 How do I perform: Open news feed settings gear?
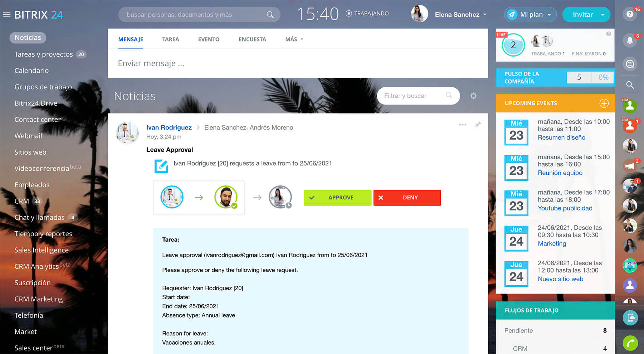tap(473, 96)
